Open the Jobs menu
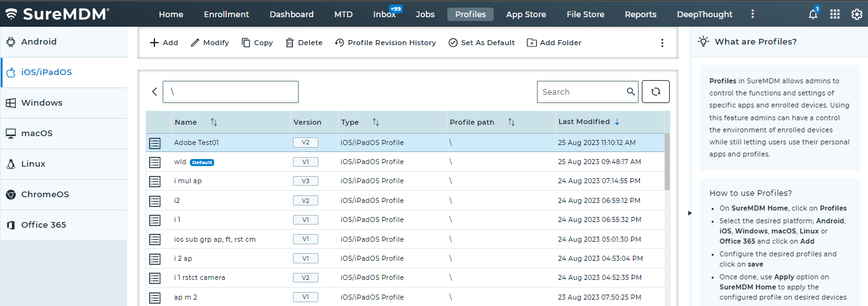This screenshot has width=868, height=306. [425, 14]
